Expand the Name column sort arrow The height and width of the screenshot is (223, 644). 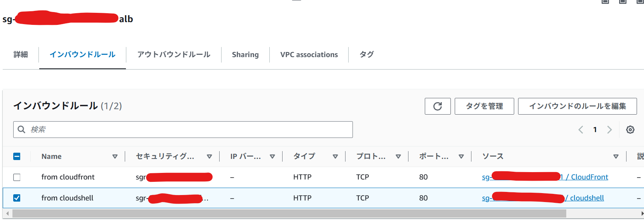tap(115, 157)
